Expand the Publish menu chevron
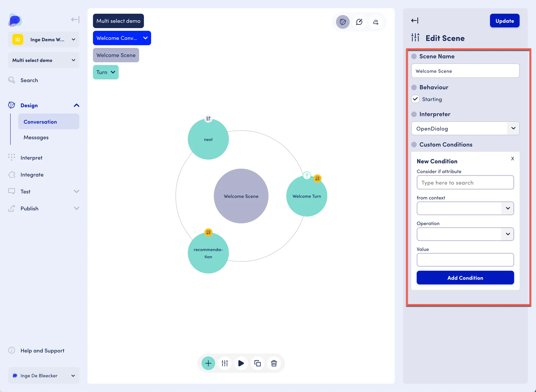The image size is (536, 392). pyautogui.click(x=76, y=208)
